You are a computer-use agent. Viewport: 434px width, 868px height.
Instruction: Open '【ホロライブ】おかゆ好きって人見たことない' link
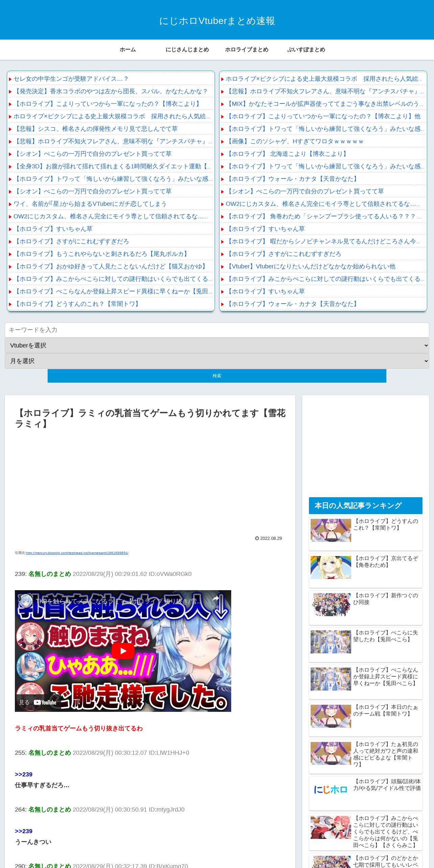point(111,266)
